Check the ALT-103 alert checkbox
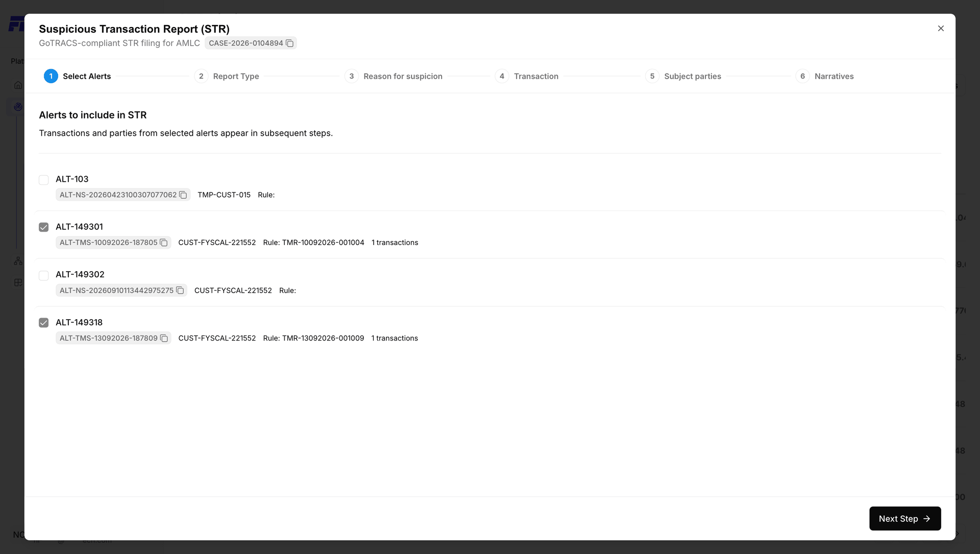980x554 pixels. (44, 180)
